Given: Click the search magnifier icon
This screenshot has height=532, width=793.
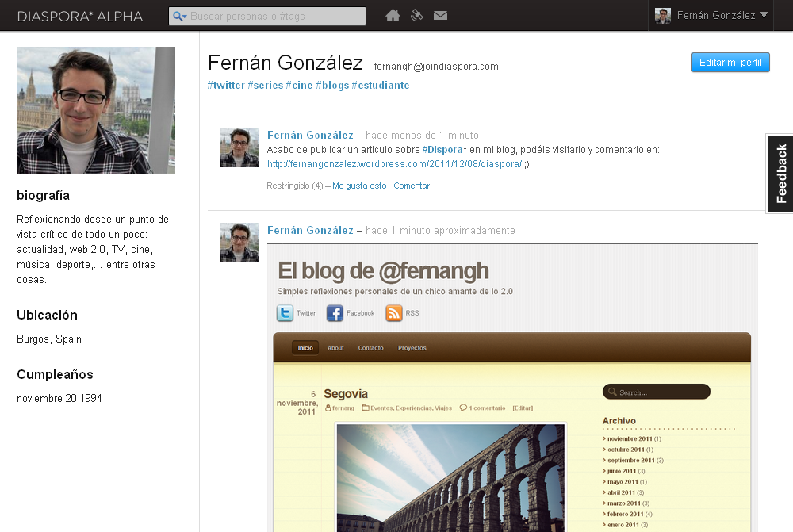Looking at the screenshot, I should click(179, 16).
